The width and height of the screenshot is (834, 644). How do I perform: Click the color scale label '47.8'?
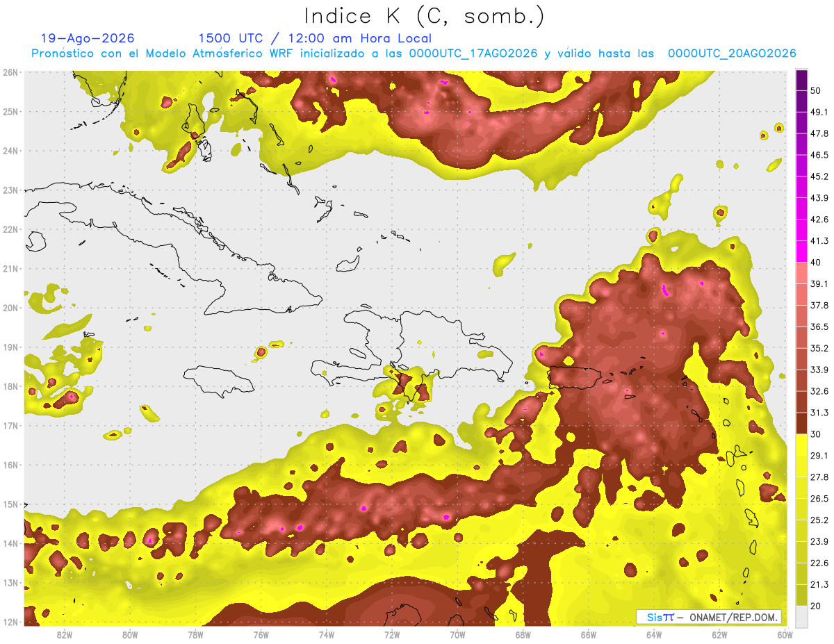point(819,133)
